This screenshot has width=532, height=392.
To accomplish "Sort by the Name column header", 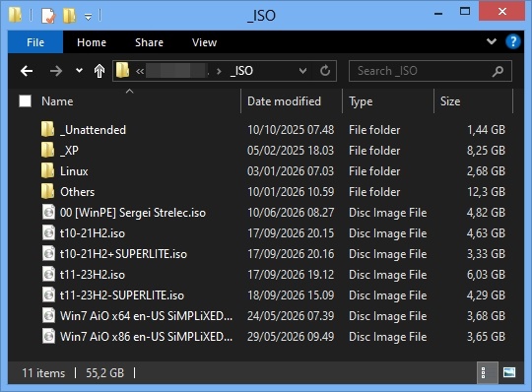I will coord(57,101).
